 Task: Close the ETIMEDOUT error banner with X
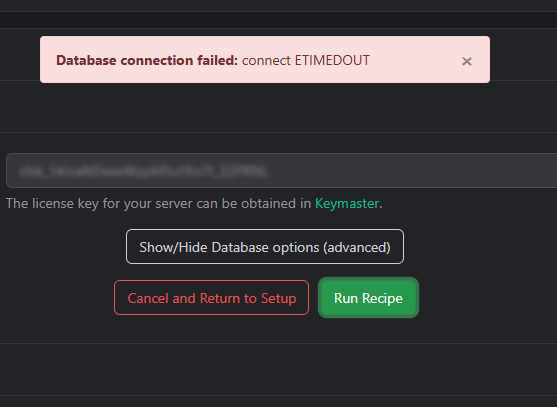point(466,61)
